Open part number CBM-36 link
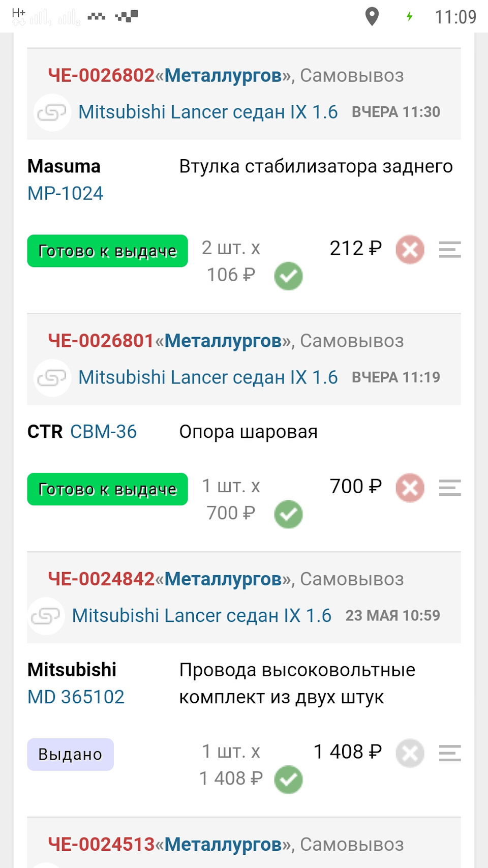This screenshot has width=488, height=868. [103, 432]
